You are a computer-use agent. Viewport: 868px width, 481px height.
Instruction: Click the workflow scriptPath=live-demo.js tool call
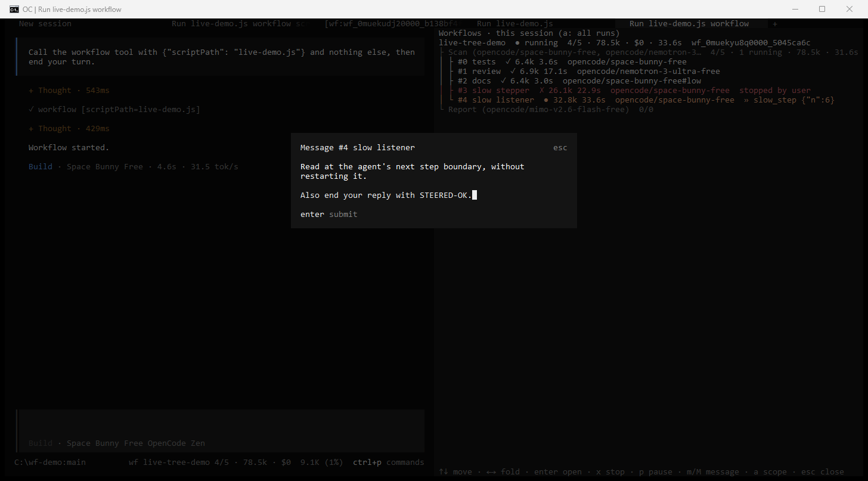114,110
